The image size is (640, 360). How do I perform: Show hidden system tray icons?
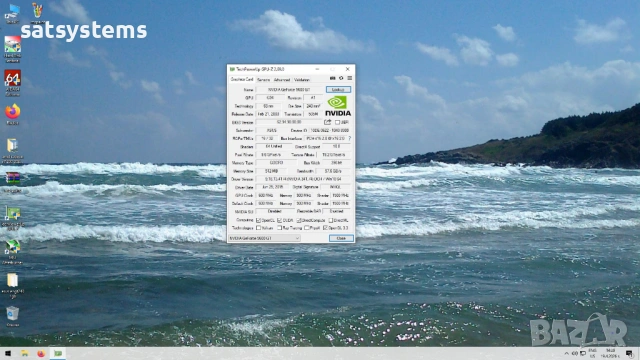[x=566, y=353]
